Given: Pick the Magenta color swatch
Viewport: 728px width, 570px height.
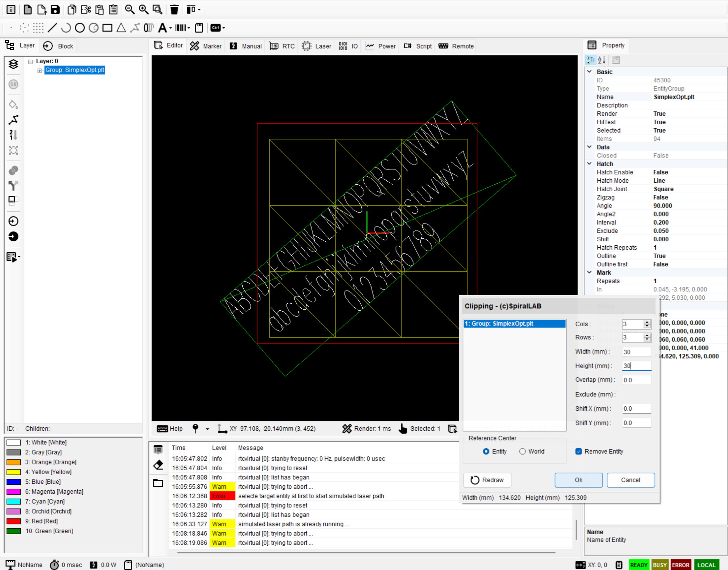Looking at the screenshot, I should coord(14,492).
